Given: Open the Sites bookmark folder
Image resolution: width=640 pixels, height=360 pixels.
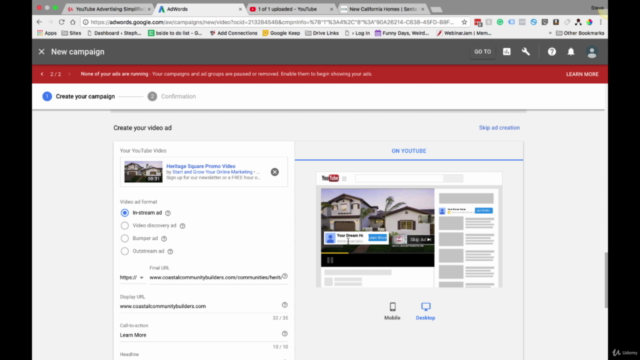Looking at the screenshot, I should coord(71,33).
